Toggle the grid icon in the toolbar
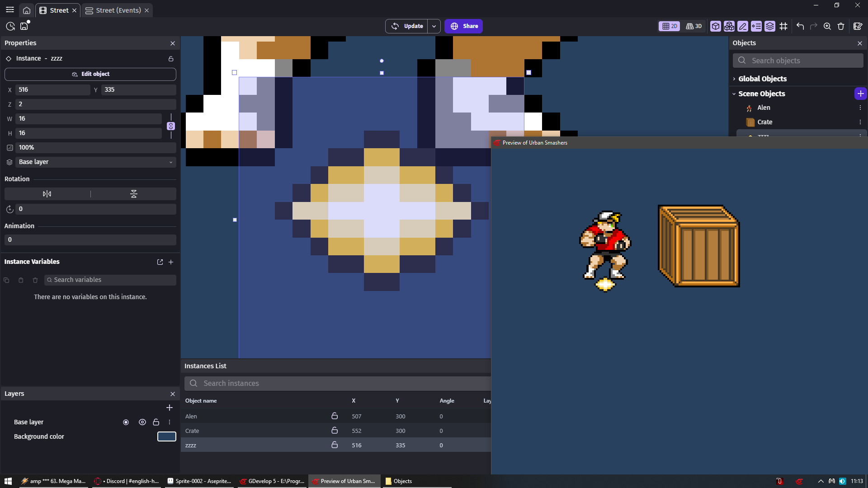 (783, 26)
